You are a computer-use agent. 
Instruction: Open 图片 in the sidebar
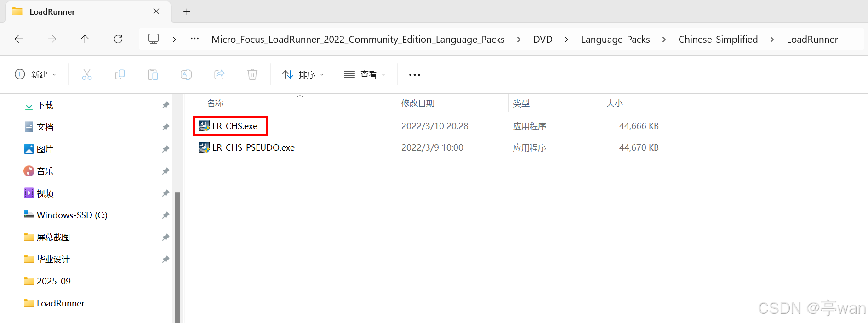pyautogui.click(x=45, y=149)
